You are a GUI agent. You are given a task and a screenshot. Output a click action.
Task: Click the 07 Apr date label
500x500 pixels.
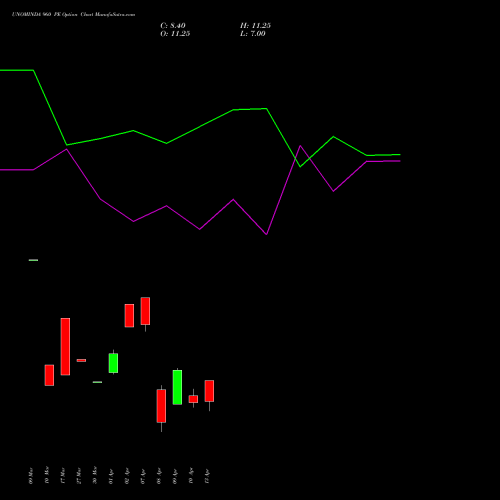coord(143,476)
